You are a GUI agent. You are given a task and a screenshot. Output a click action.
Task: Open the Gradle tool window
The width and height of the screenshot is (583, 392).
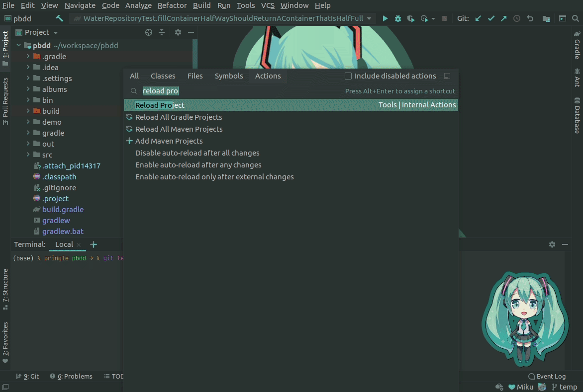pos(577,45)
